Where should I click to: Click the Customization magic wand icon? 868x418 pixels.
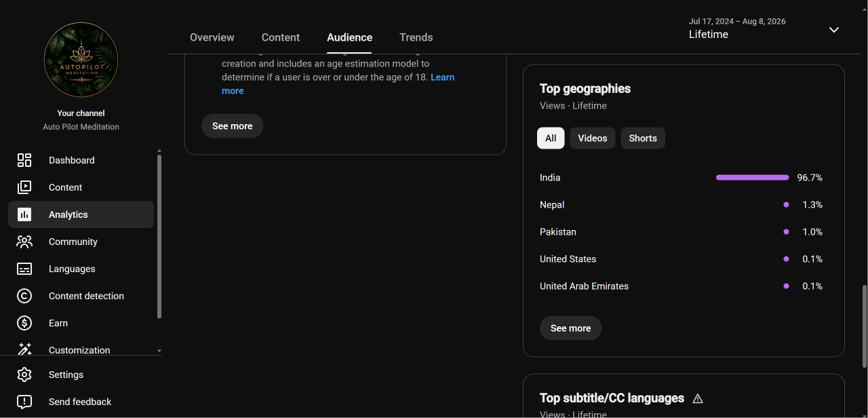click(x=24, y=349)
